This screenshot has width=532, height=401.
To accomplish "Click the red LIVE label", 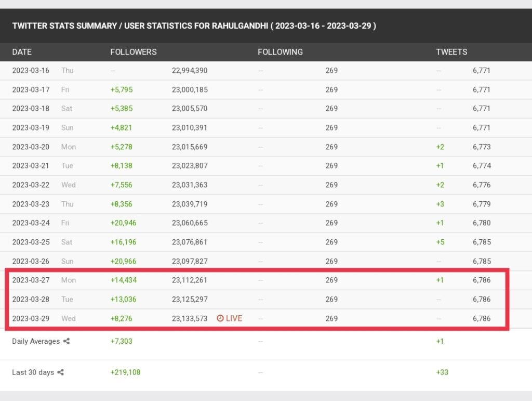I will click(x=234, y=318).
